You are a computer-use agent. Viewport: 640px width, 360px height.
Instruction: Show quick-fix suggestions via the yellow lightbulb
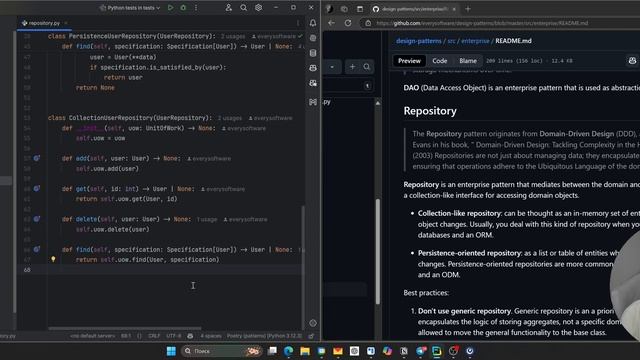click(53, 259)
